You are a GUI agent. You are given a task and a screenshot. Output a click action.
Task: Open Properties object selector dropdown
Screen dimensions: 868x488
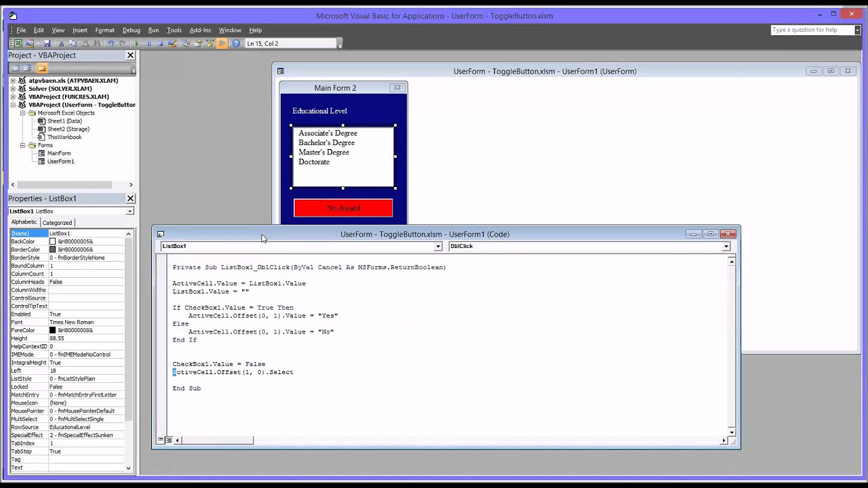click(130, 211)
